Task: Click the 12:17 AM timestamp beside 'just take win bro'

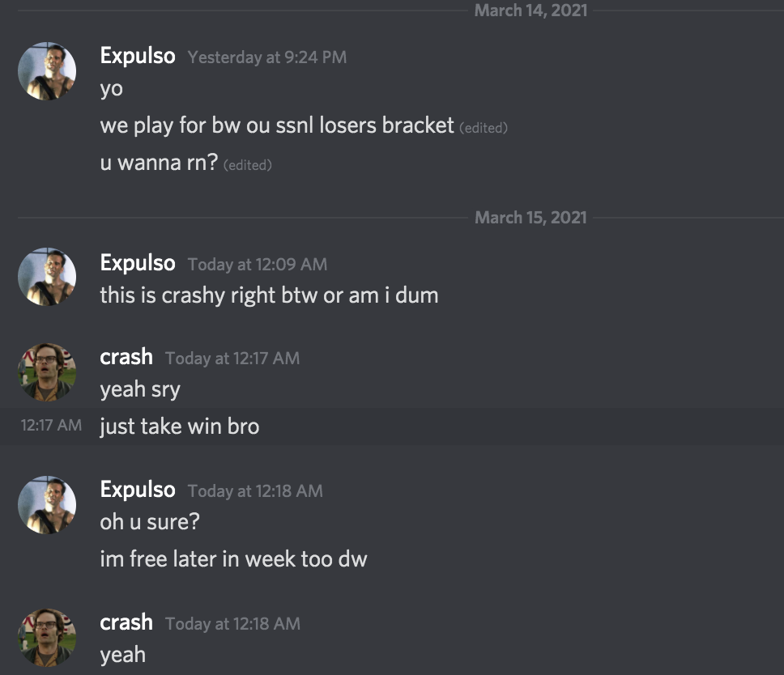Action: (x=51, y=425)
